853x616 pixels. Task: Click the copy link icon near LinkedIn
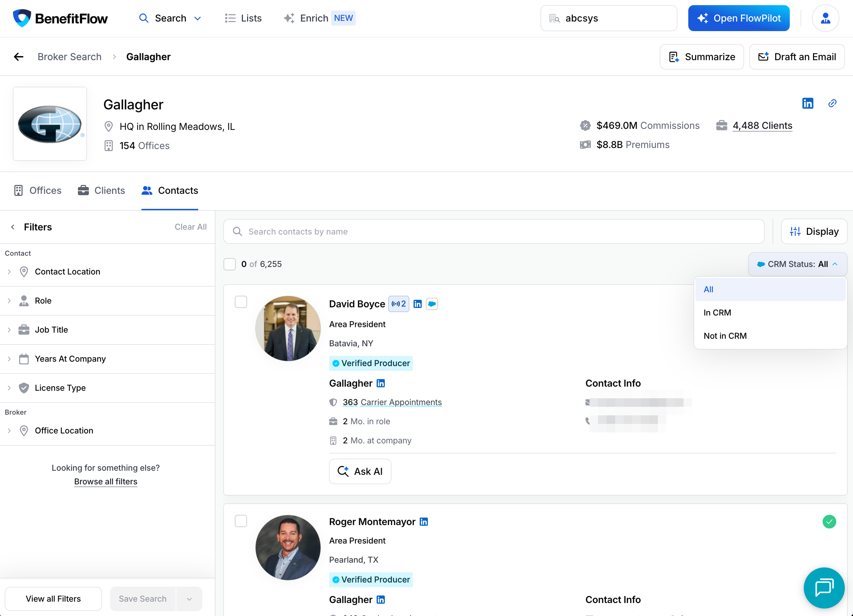[x=832, y=103]
